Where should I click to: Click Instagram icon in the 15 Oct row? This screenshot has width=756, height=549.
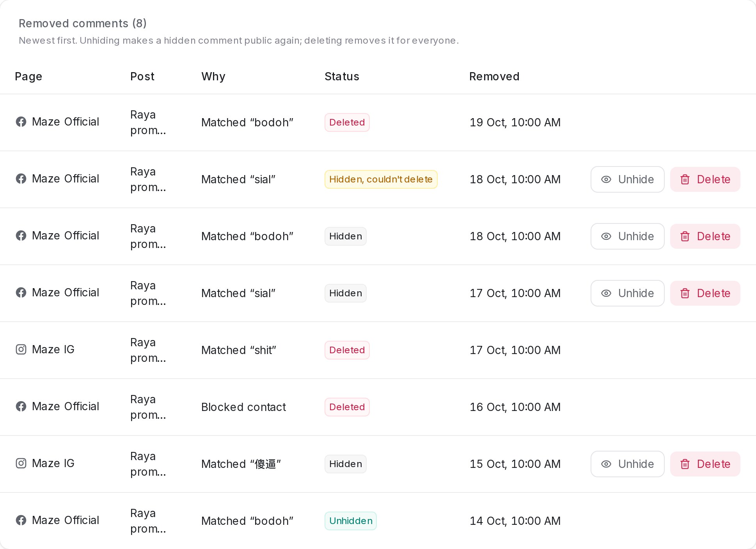(21, 463)
